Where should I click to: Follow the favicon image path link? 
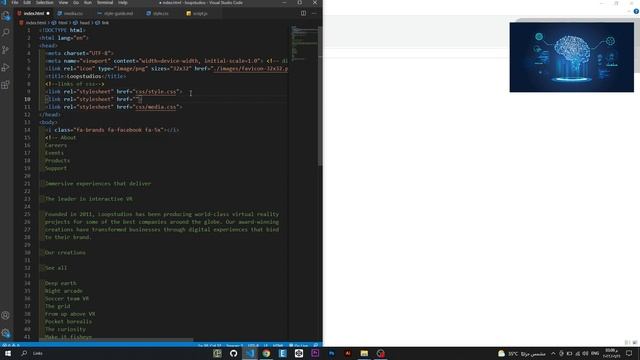pyautogui.click(x=251, y=69)
